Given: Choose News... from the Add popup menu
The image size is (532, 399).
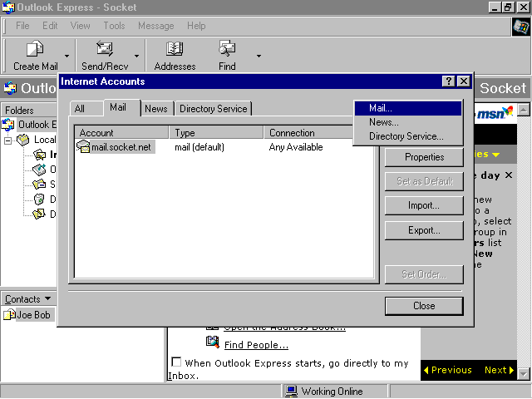Looking at the screenshot, I should tap(408, 122).
